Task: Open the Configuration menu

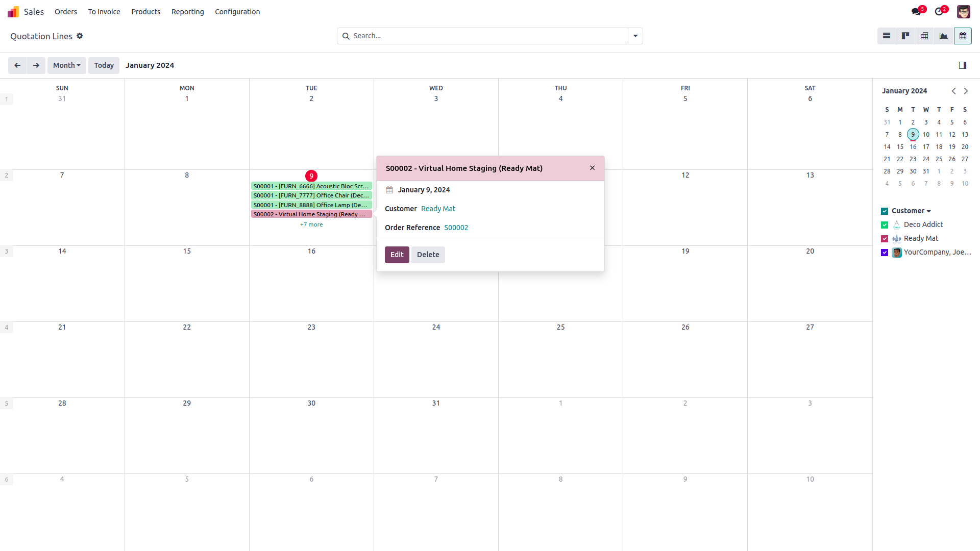Action: click(237, 12)
